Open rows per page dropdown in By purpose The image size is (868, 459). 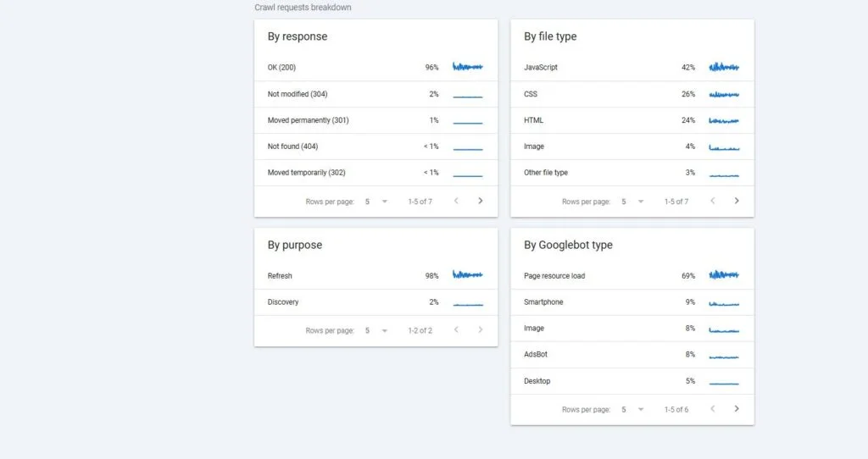(x=376, y=330)
